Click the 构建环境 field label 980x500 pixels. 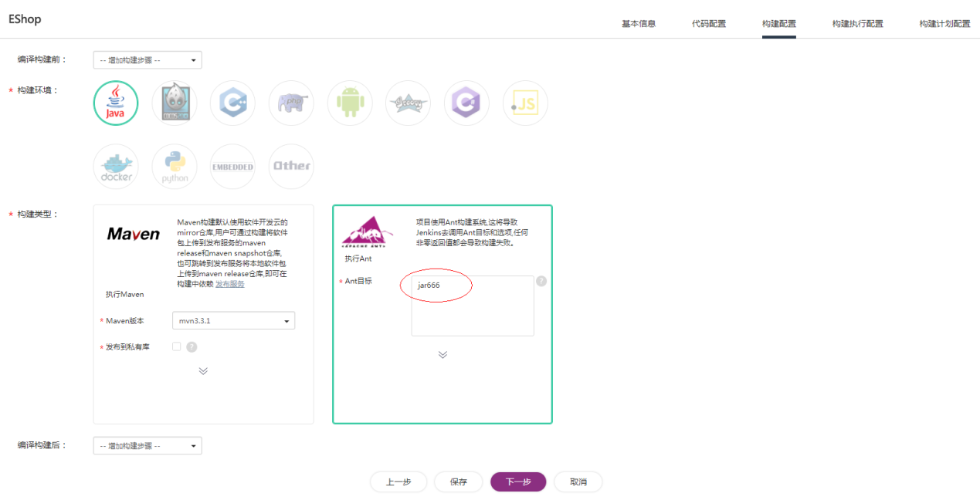pyautogui.click(x=38, y=90)
